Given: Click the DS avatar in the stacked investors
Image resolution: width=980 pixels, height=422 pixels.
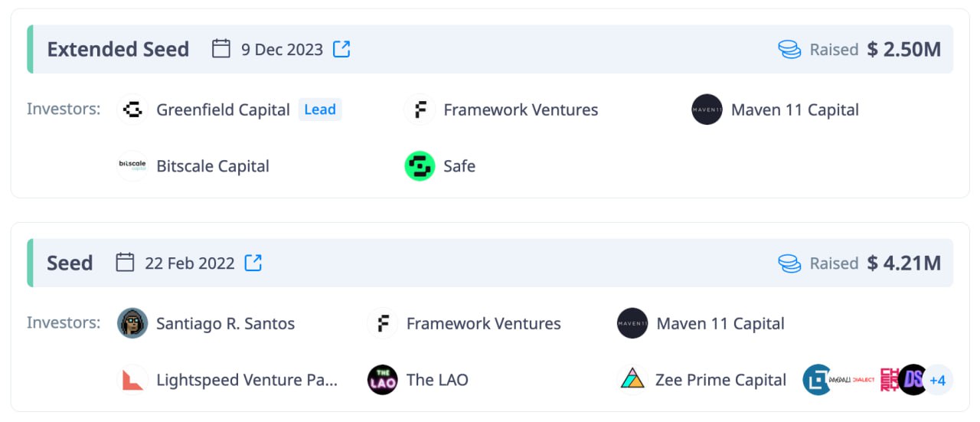Looking at the screenshot, I should 913,380.
